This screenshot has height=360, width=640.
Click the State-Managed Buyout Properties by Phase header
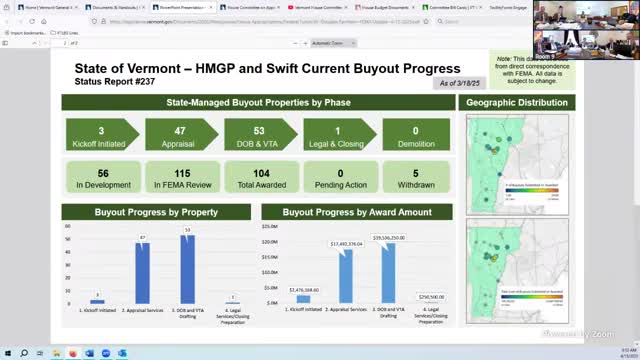258,102
